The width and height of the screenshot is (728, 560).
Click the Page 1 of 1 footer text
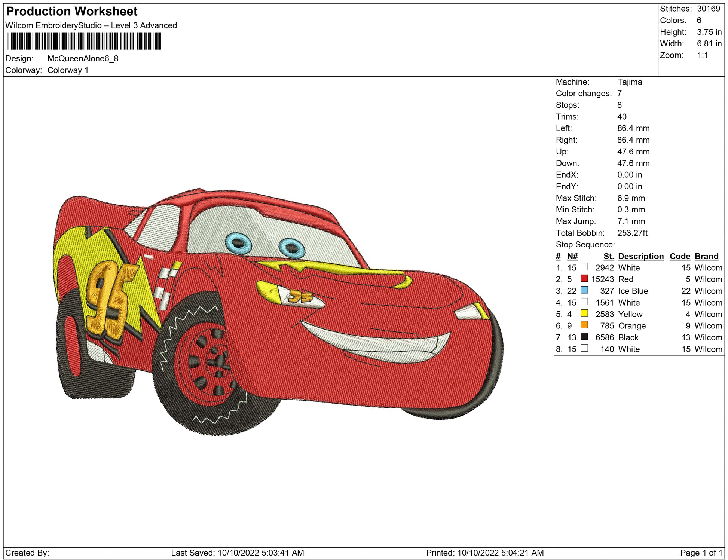tap(701, 553)
